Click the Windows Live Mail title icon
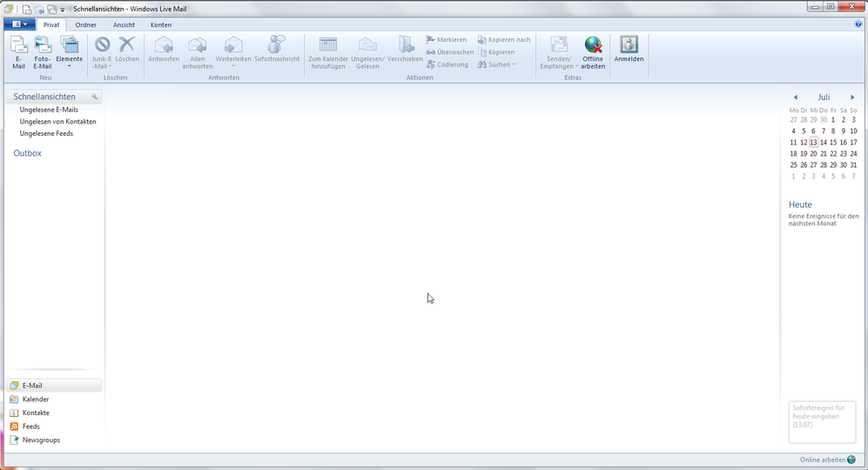This screenshot has height=470, width=868. pyautogui.click(x=9, y=9)
